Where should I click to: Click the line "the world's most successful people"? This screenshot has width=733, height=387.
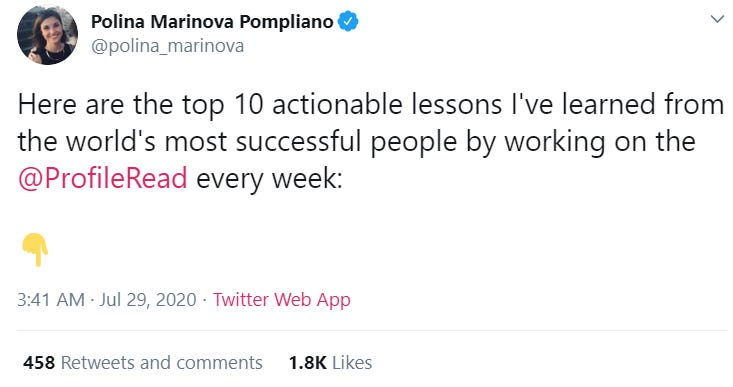357,142
